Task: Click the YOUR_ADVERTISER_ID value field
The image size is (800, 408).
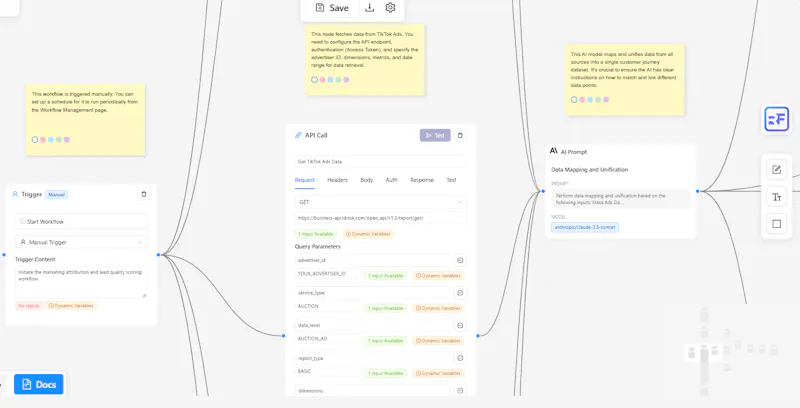Action: coord(328,274)
